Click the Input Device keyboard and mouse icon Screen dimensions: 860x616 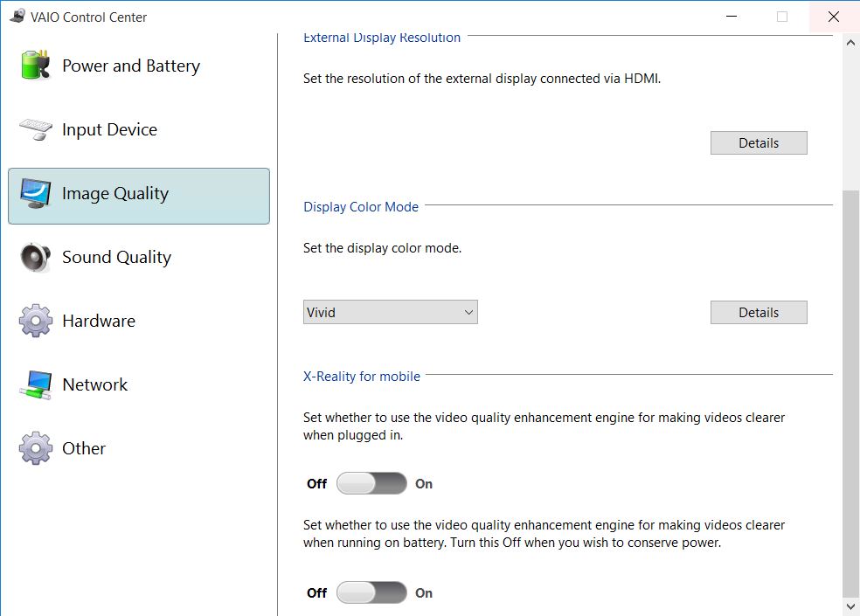[x=36, y=129]
